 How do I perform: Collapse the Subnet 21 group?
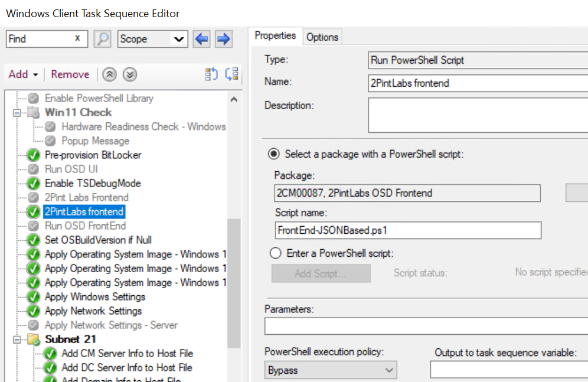pyautogui.click(x=17, y=339)
